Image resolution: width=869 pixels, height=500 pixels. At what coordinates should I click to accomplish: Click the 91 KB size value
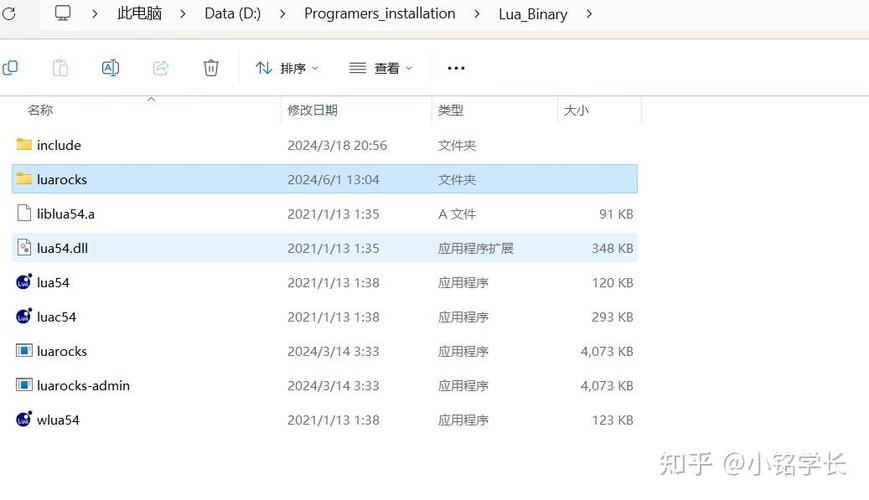[x=616, y=214]
